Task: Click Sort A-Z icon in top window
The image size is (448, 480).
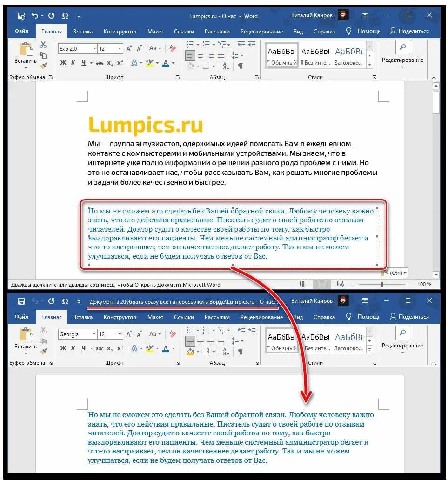Action: coord(226,66)
